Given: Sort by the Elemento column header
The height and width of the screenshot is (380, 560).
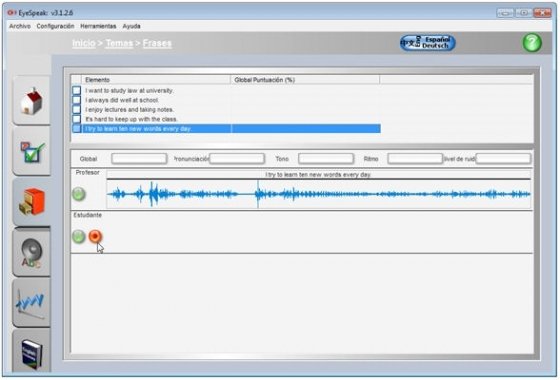Looking at the screenshot, I should tap(156, 80).
